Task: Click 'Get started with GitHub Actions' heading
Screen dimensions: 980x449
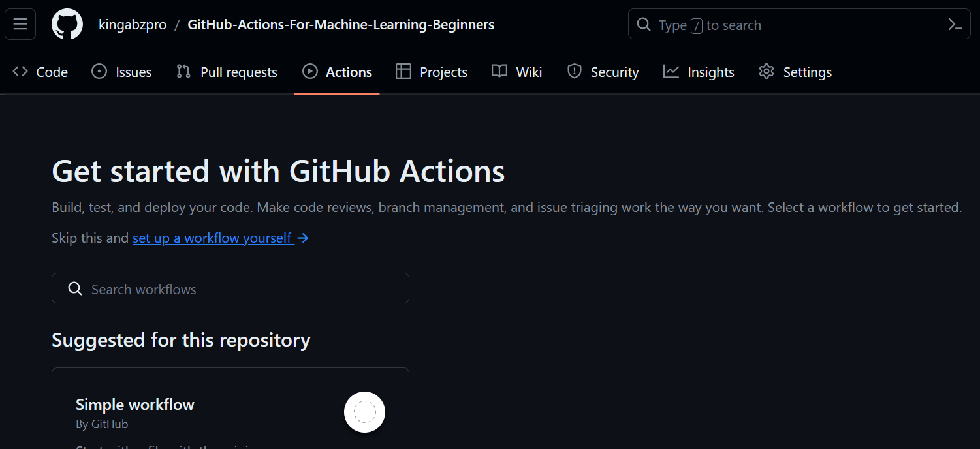Action: pos(278,172)
